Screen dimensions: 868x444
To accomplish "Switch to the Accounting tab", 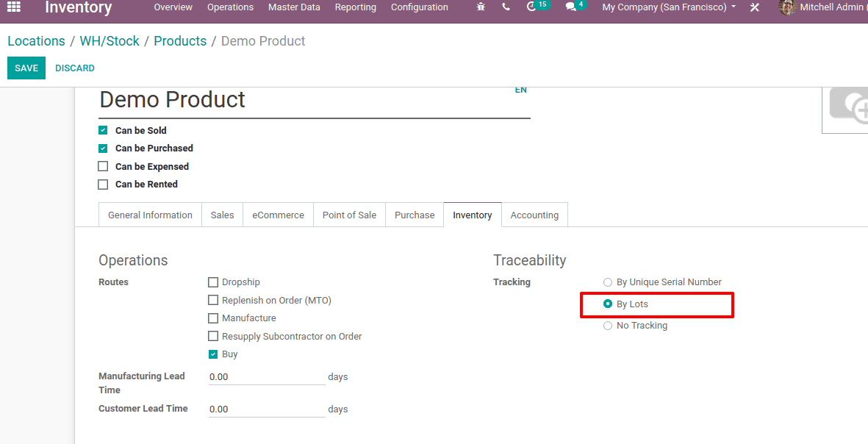I will pos(534,215).
